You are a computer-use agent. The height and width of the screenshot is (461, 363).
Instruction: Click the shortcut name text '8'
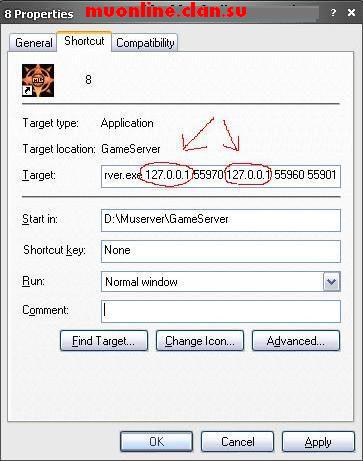88,80
